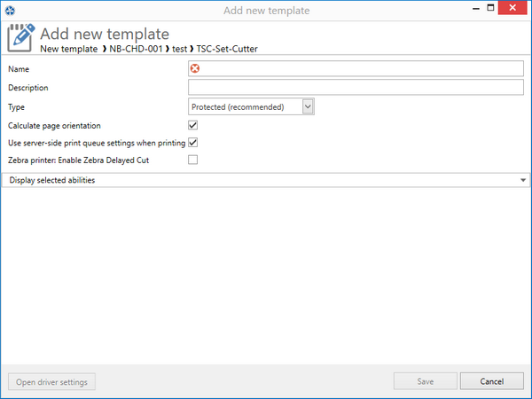Click the arrow on Display selected abilities bar
The height and width of the screenshot is (399, 532).
[x=523, y=180]
